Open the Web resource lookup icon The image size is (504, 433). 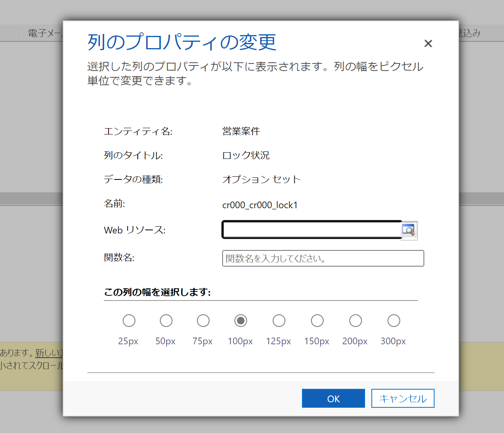click(x=409, y=230)
